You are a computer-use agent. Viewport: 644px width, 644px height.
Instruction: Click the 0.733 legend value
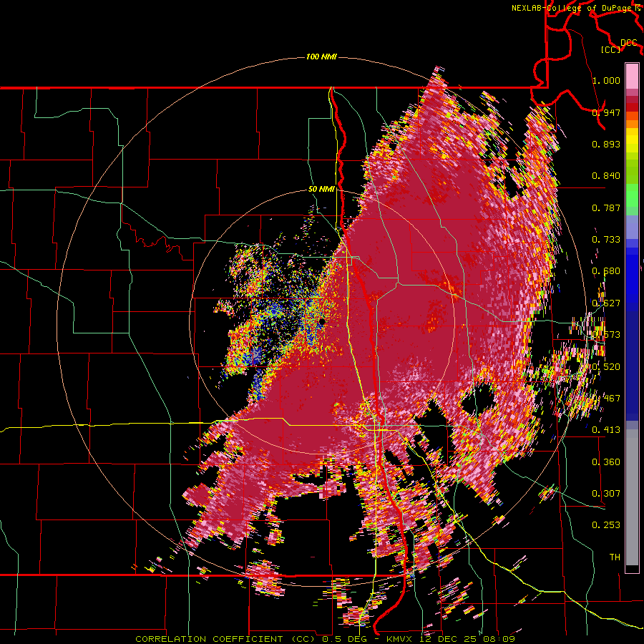pyautogui.click(x=606, y=240)
